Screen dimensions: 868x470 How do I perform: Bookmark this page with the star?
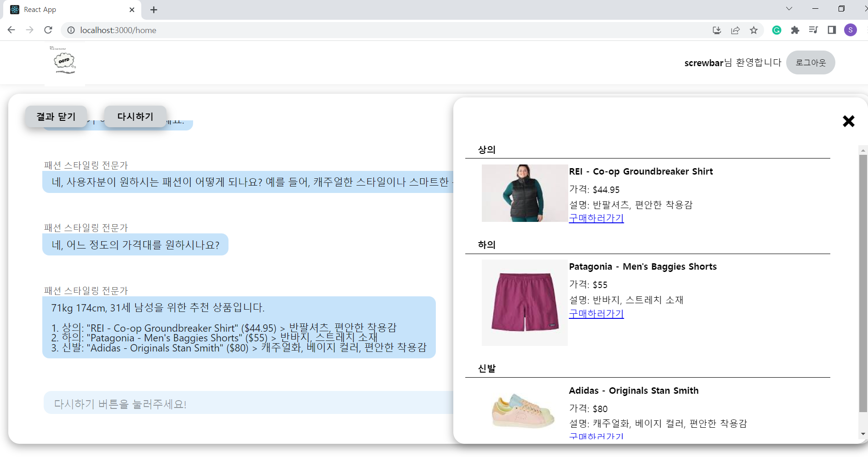point(754,30)
